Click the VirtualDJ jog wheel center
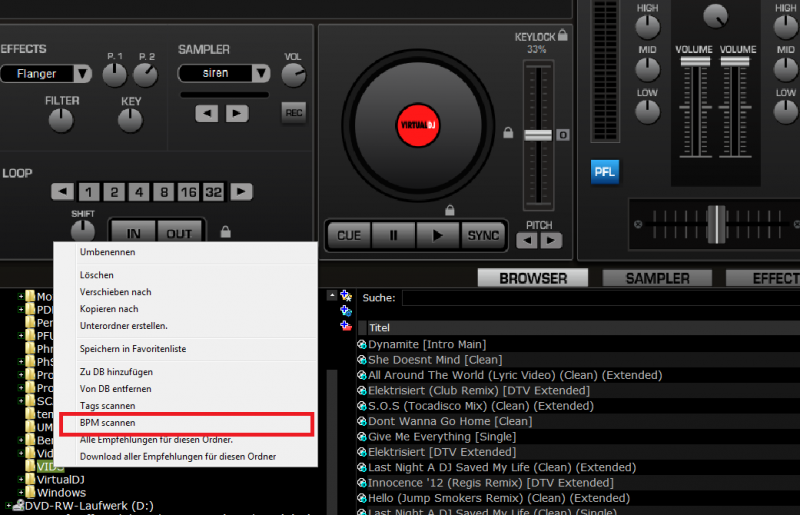800x515 pixels. [x=418, y=125]
